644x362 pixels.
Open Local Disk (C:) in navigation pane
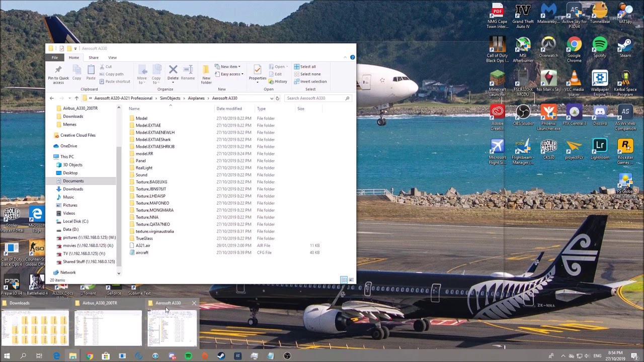[75, 221]
